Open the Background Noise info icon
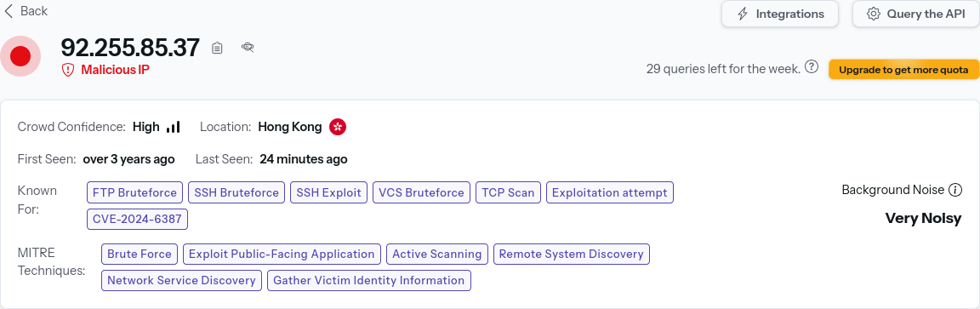 955,190
